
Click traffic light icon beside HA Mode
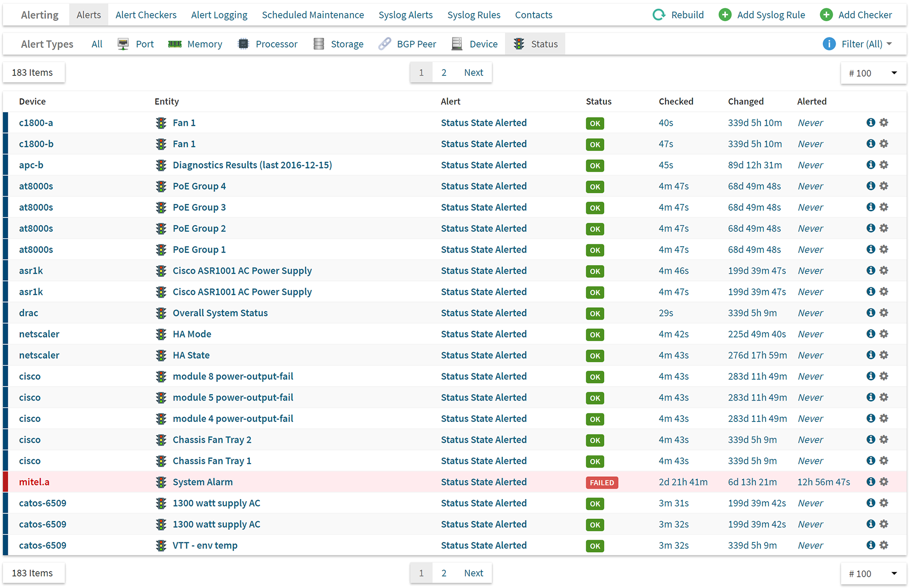[161, 334]
